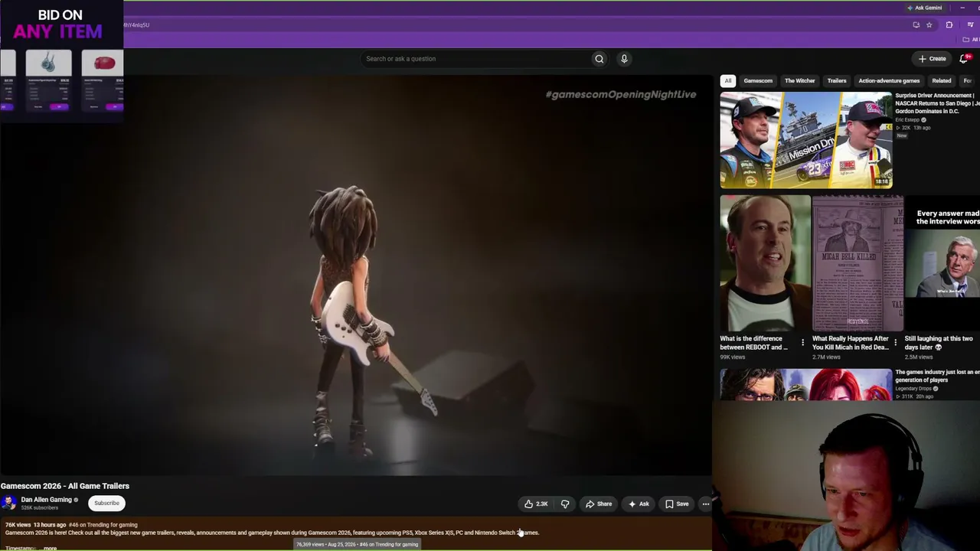Select the Gamescom filter chip
The width and height of the screenshot is (980, 551).
coord(758,81)
